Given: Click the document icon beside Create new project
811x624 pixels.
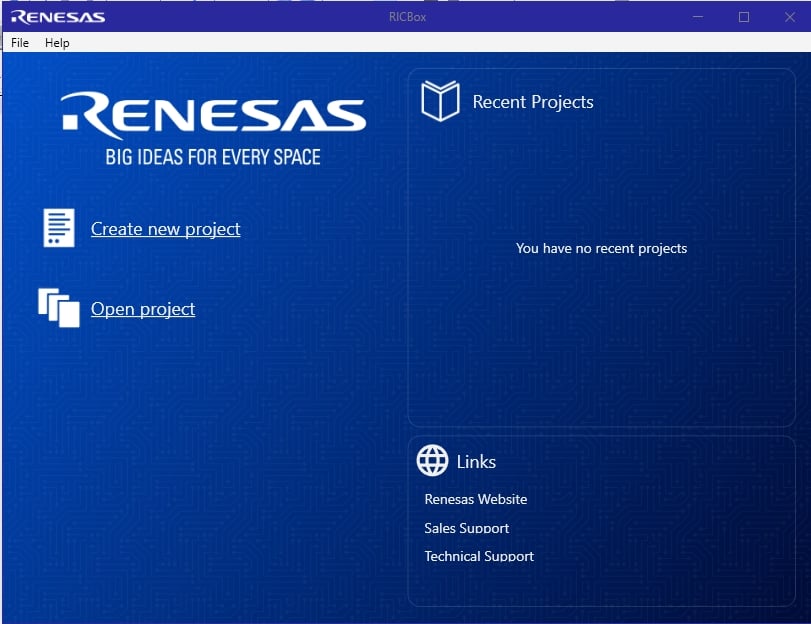Looking at the screenshot, I should tap(59, 228).
